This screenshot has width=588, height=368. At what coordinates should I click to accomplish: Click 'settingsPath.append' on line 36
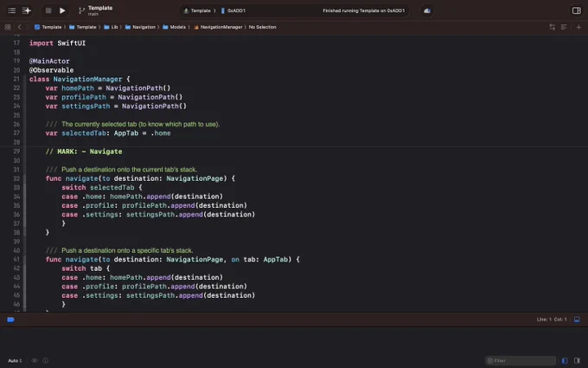pyautogui.click(x=164, y=215)
